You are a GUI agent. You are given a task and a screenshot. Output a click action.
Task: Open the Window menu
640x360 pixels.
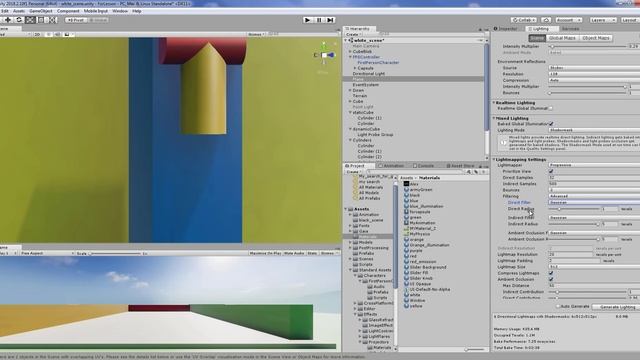coord(120,11)
